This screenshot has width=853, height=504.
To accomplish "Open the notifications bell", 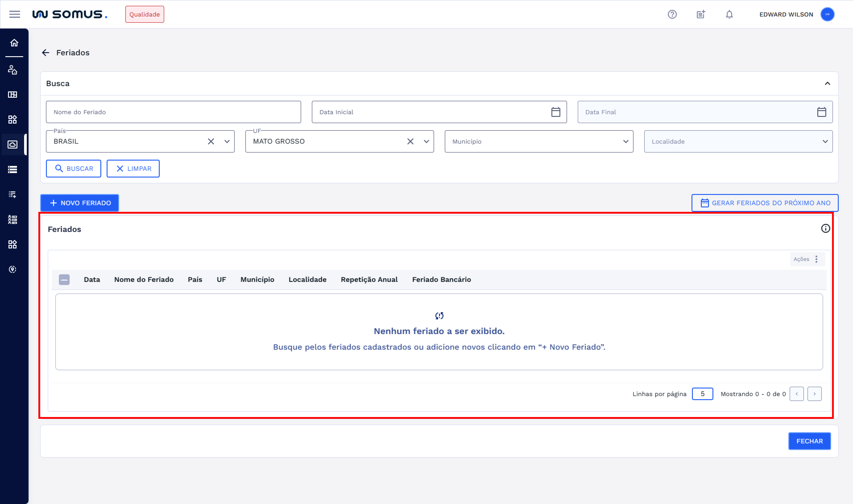I will coord(729,14).
